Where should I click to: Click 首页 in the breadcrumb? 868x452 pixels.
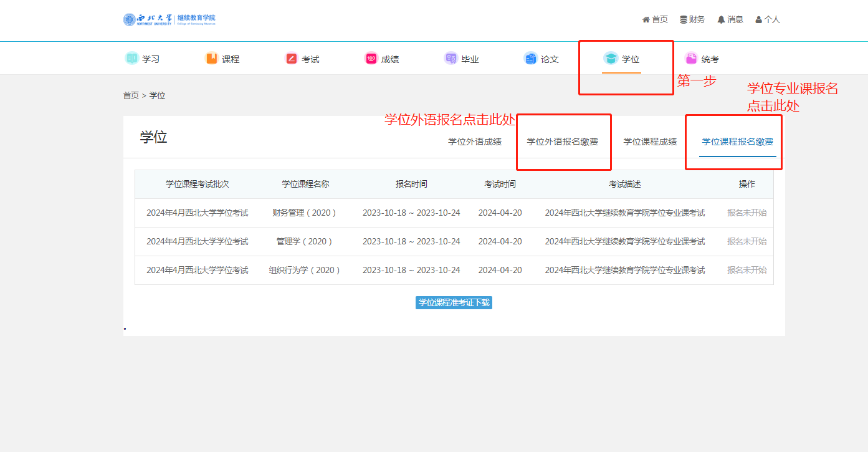click(x=131, y=95)
